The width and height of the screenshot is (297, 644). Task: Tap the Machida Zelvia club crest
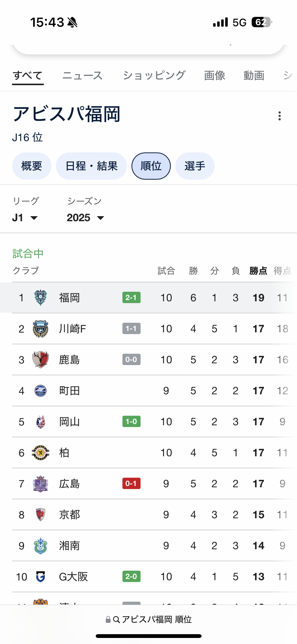tap(40, 391)
